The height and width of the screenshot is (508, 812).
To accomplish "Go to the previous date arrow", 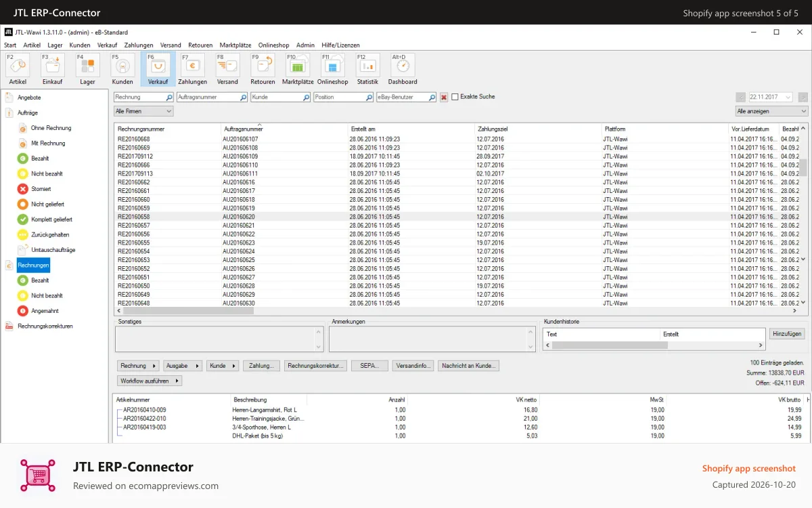I will click(x=740, y=98).
